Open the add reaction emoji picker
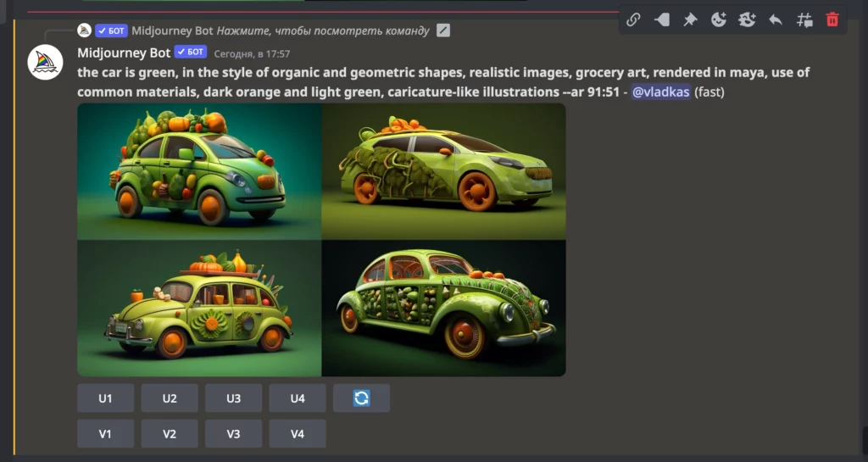This screenshot has height=462, width=868. click(x=719, y=19)
